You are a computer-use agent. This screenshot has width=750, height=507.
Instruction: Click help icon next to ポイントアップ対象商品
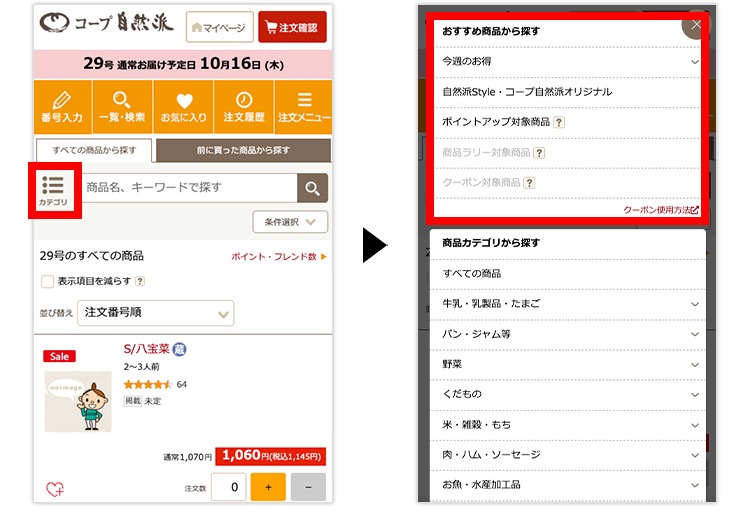coord(559,122)
